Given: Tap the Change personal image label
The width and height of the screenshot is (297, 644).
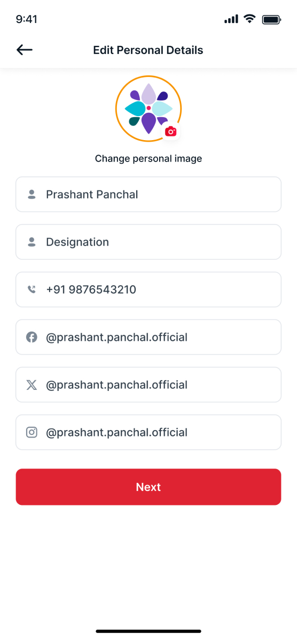Looking at the screenshot, I should [148, 159].
